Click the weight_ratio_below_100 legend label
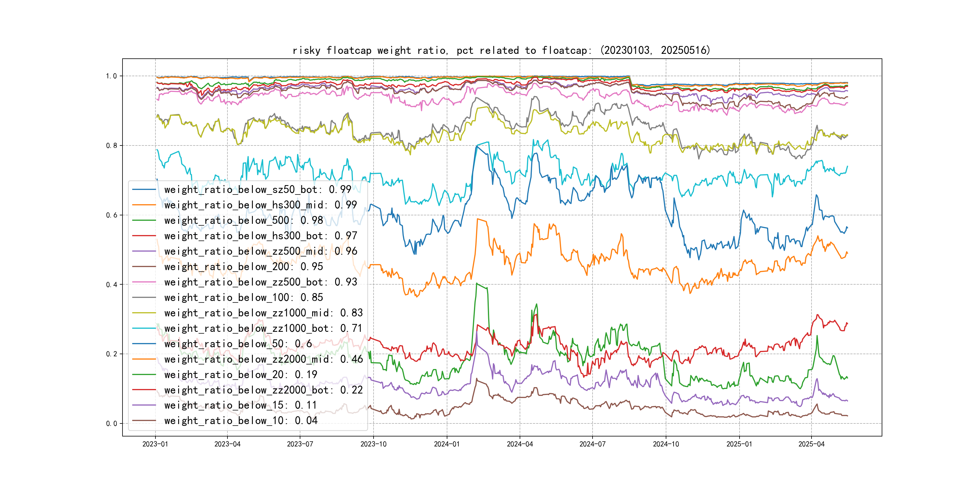 [x=243, y=298]
